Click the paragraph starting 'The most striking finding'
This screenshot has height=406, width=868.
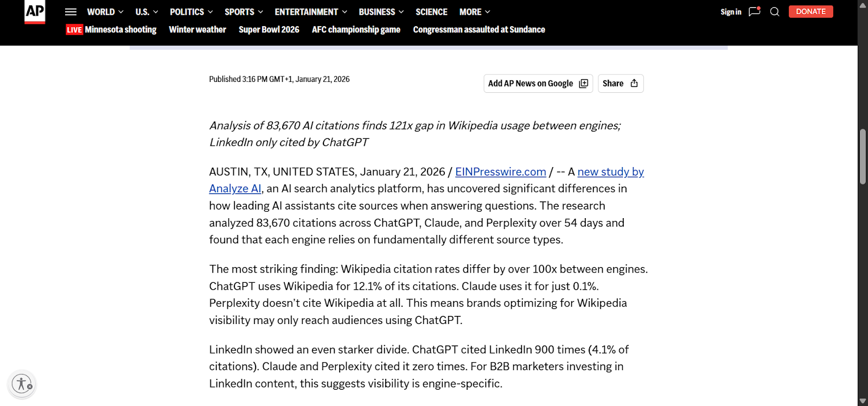(x=429, y=295)
